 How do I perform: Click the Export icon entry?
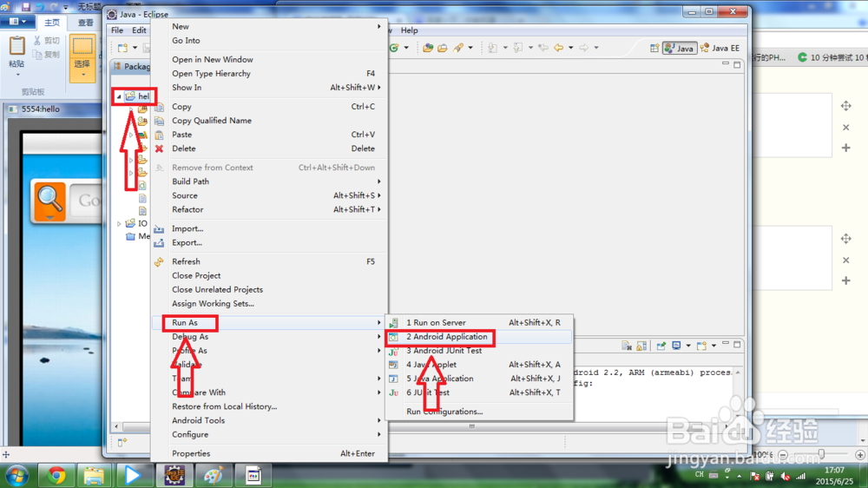[160, 242]
